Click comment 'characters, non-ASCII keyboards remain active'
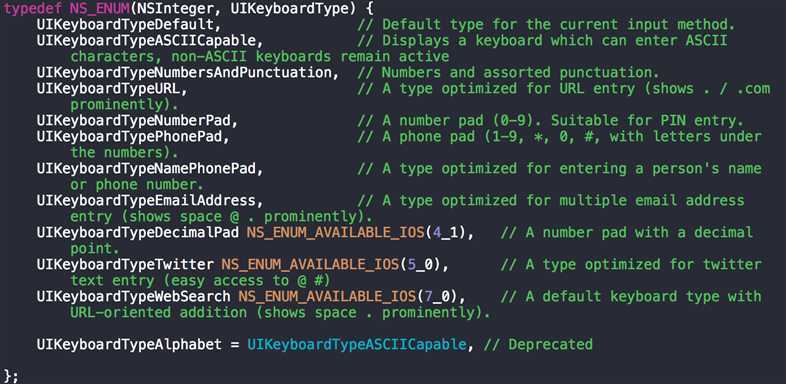This screenshot has width=786, height=384. click(260, 57)
